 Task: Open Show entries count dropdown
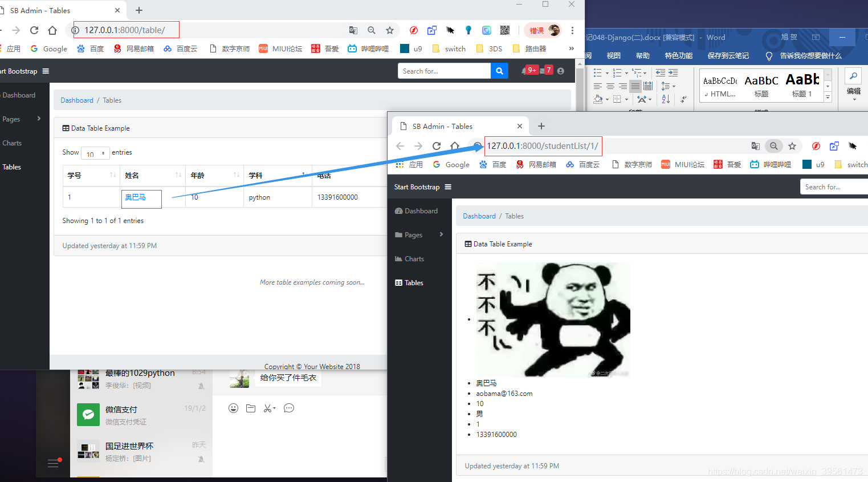coord(95,153)
